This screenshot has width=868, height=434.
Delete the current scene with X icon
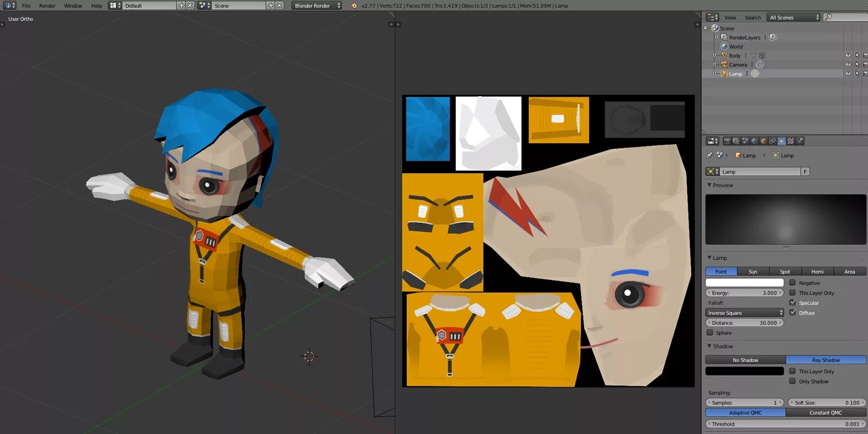[279, 5]
